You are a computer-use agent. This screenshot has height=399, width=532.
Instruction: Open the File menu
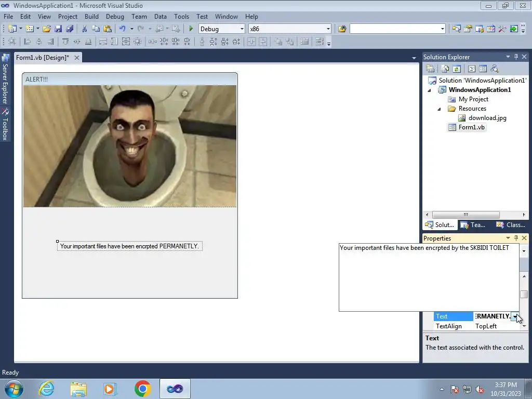click(8, 16)
